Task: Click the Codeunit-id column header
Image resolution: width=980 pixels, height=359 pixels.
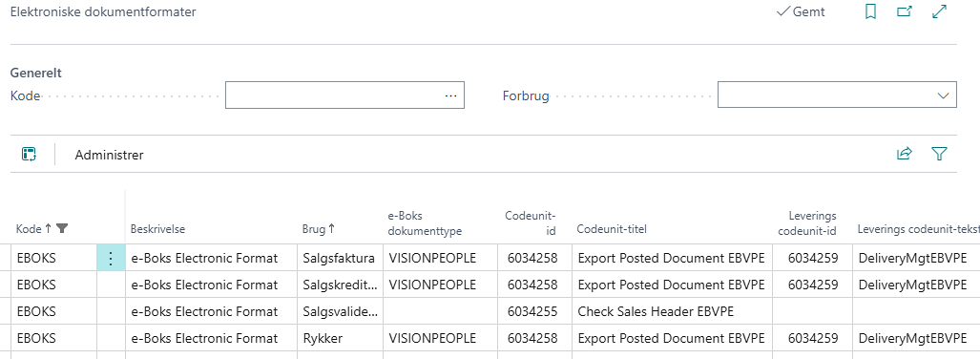Action: 531,223
